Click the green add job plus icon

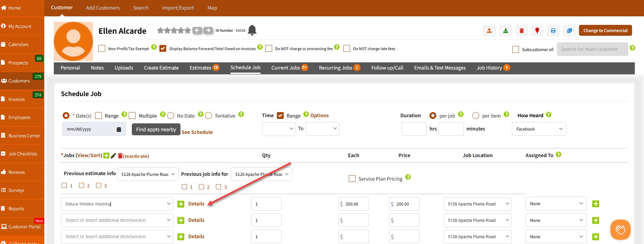click(106, 156)
